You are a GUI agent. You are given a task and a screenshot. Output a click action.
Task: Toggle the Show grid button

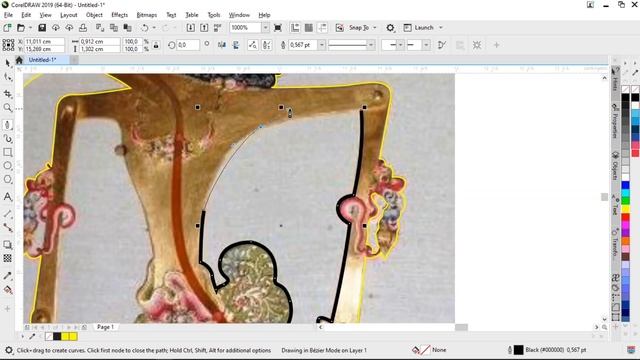tap(309, 28)
